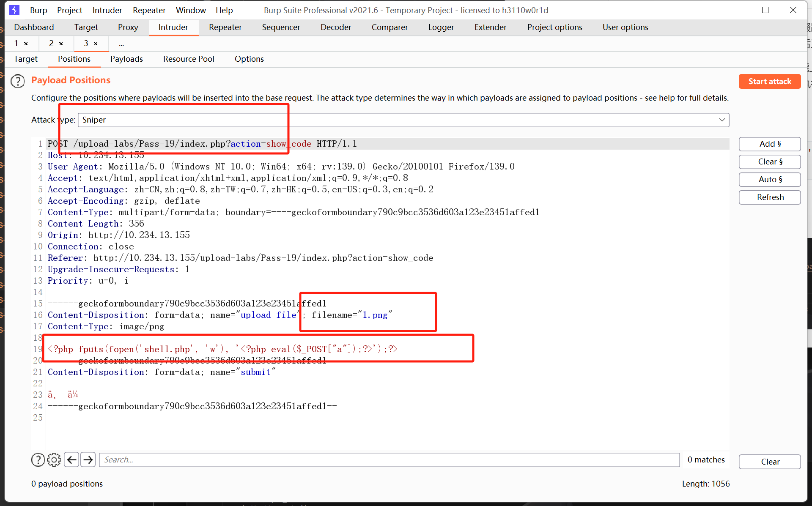Click the Clear button beside search
Screen dimensions: 812x506
770,462
